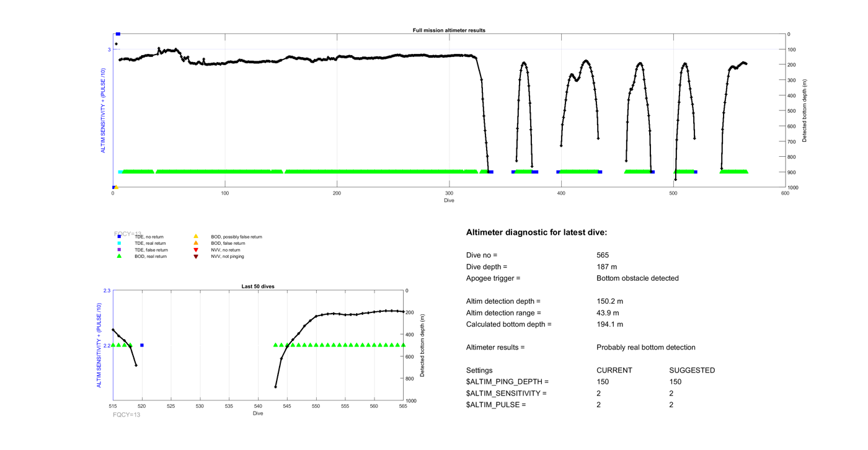This screenshot has height=450, width=868.
Task: Select the 'Last 50 dives' plot title
Action: (x=258, y=286)
